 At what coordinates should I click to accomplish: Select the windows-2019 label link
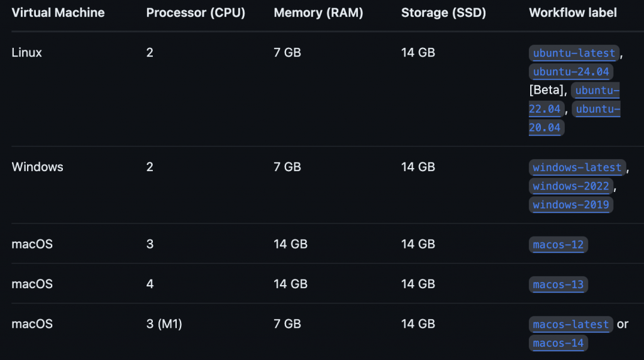tap(570, 205)
